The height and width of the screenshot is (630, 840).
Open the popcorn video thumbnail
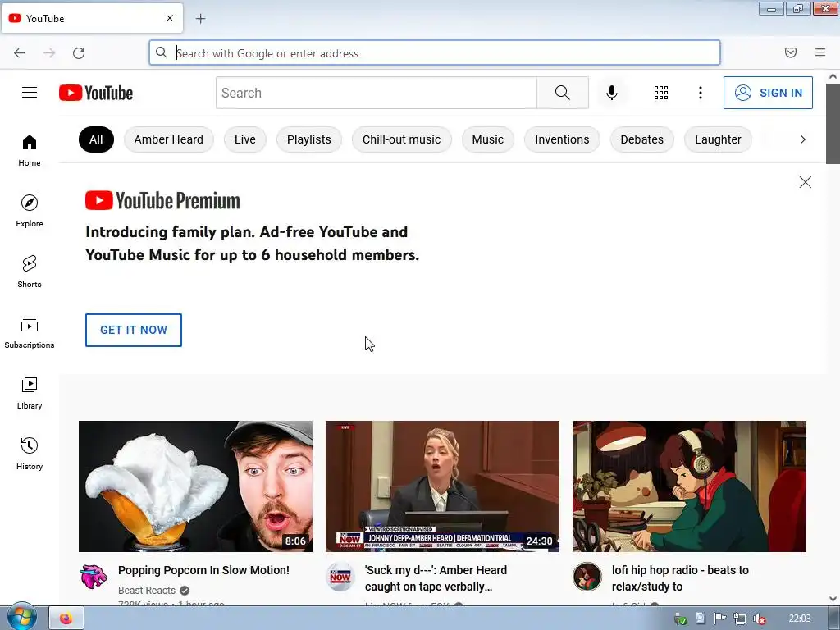pyautogui.click(x=195, y=486)
